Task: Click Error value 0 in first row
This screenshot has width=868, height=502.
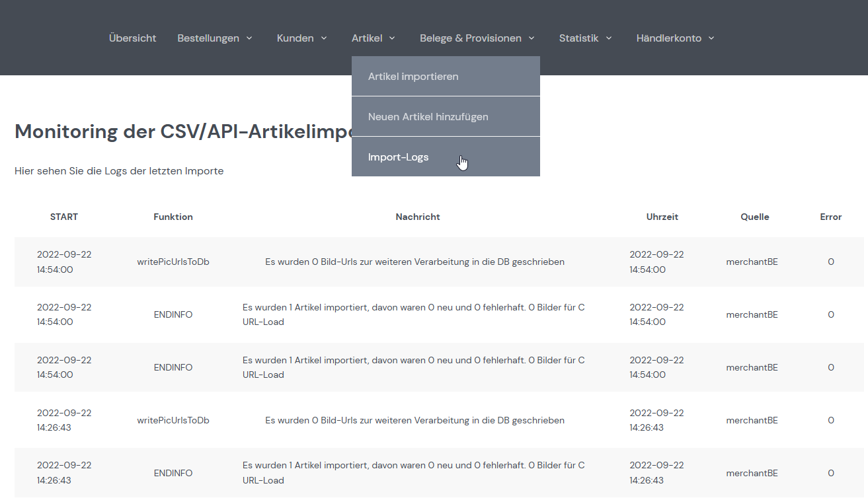Action: tap(831, 262)
